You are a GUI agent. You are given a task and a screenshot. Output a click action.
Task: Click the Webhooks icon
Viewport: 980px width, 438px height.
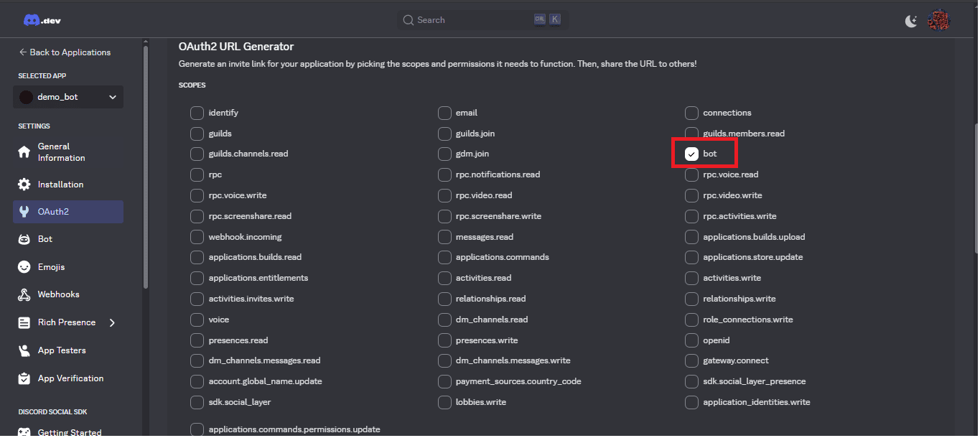(x=24, y=294)
